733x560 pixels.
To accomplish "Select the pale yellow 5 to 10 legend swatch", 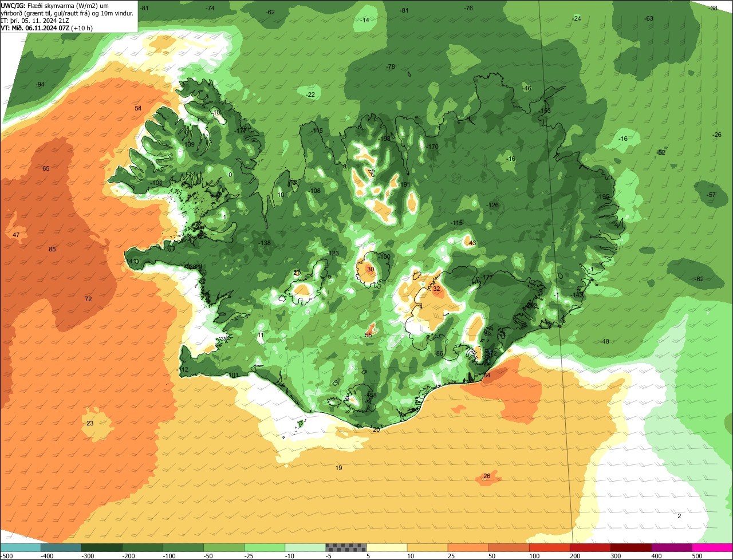I will (387, 547).
